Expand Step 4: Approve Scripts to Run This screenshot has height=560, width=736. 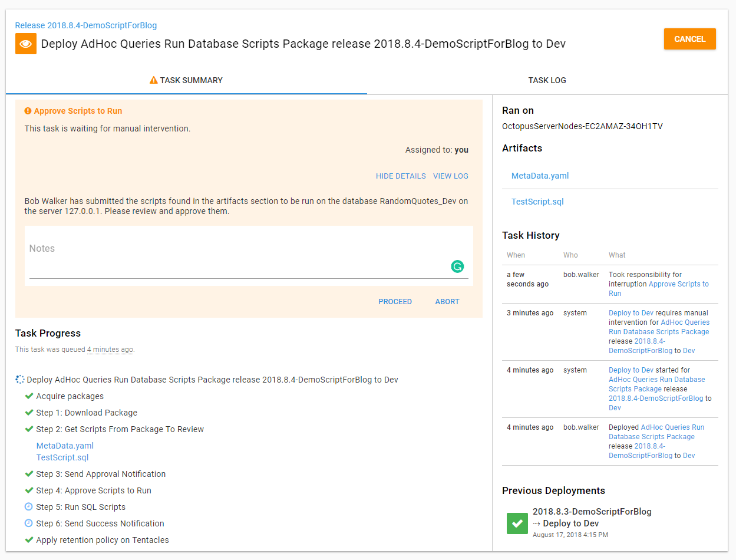pos(93,490)
